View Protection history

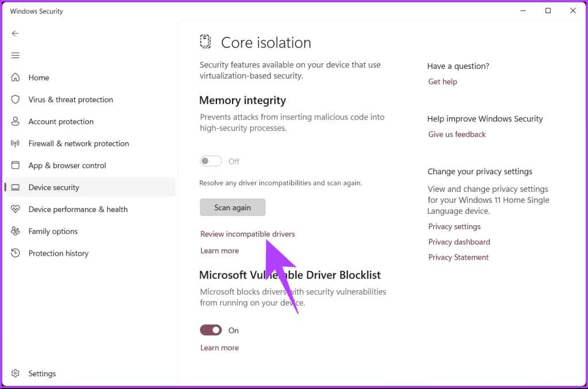click(59, 253)
